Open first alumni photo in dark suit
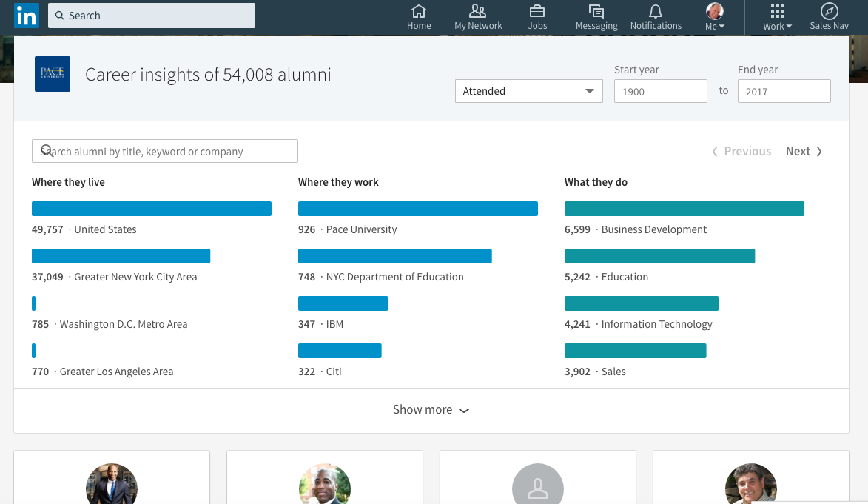This screenshot has height=504, width=868. pyautogui.click(x=112, y=485)
